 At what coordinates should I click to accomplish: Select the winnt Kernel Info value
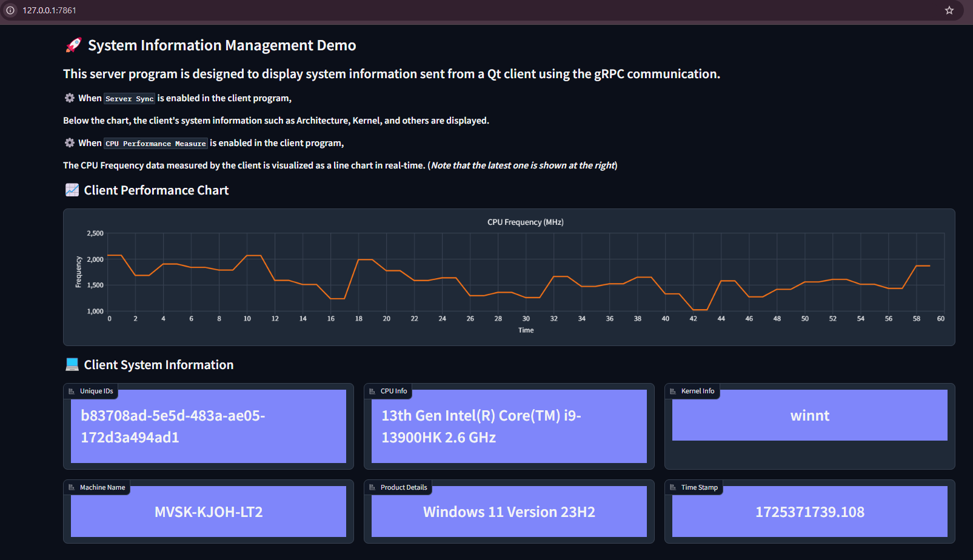pyautogui.click(x=809, y=415)
